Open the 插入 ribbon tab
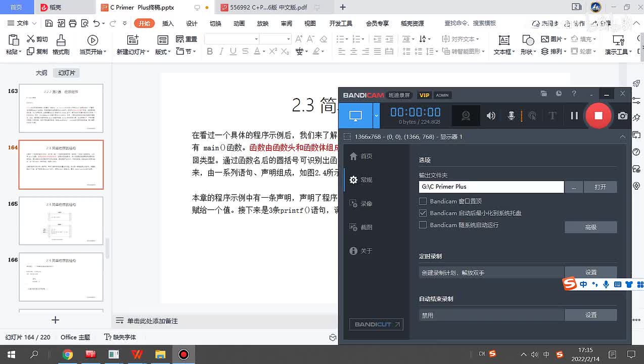Image resolution: width=644 pixels, height=364 pixels. (x=168, y=23)
